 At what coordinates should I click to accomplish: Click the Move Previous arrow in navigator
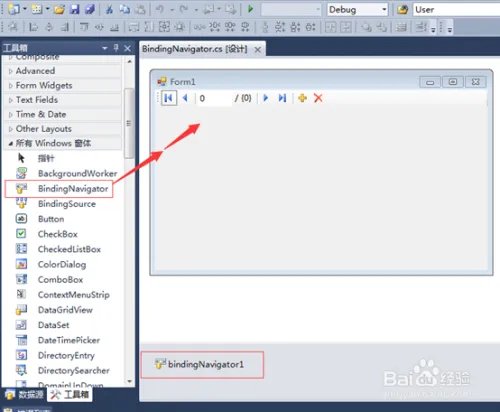[185, 98]
